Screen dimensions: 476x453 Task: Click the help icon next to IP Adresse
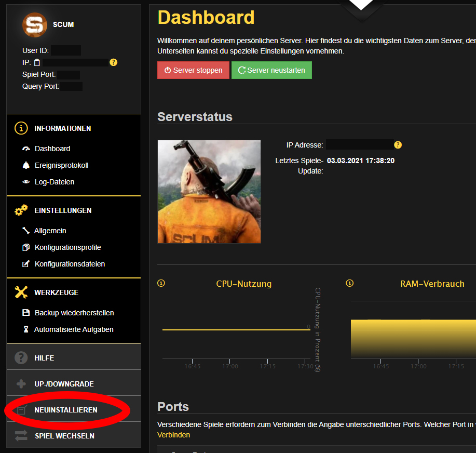[x=398, y=145]
